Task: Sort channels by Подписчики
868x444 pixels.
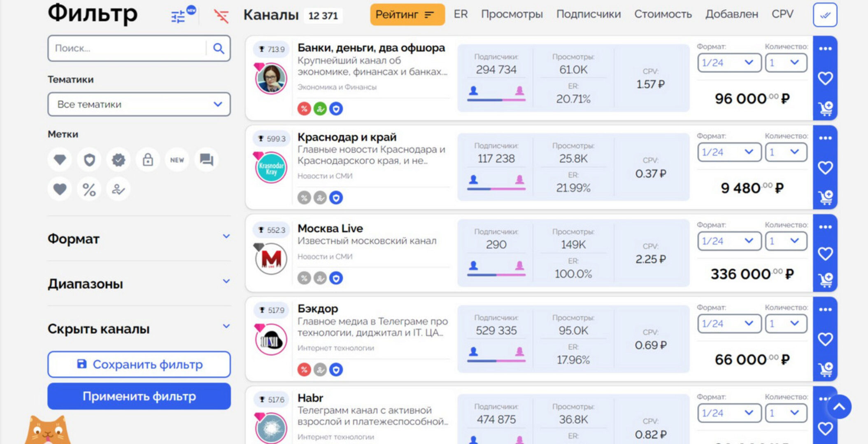Action: point(589,14)
